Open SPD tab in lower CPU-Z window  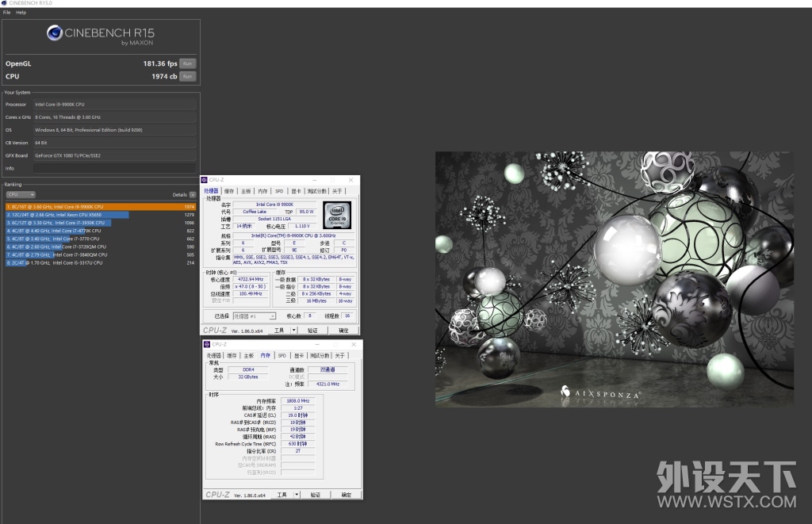[282, 356]
